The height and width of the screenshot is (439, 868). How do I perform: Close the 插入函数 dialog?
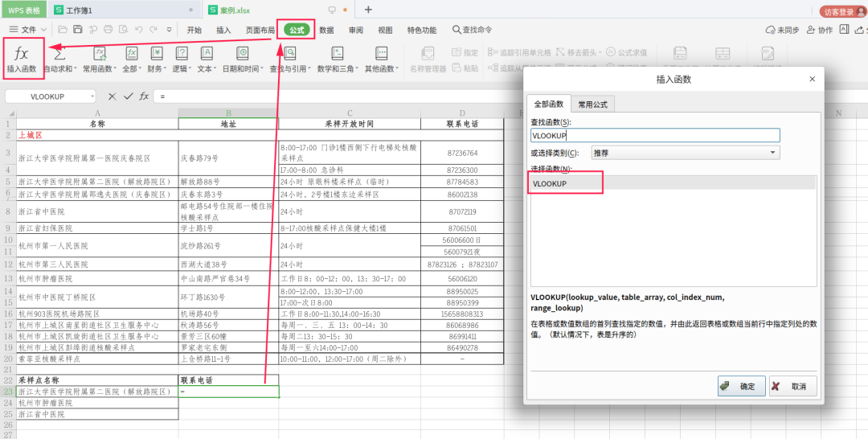[812, 79]
